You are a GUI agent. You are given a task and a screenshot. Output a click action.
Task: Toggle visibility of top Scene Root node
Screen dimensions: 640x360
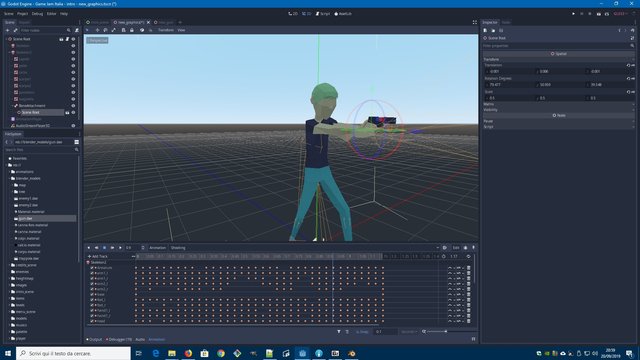click(73, 39)
